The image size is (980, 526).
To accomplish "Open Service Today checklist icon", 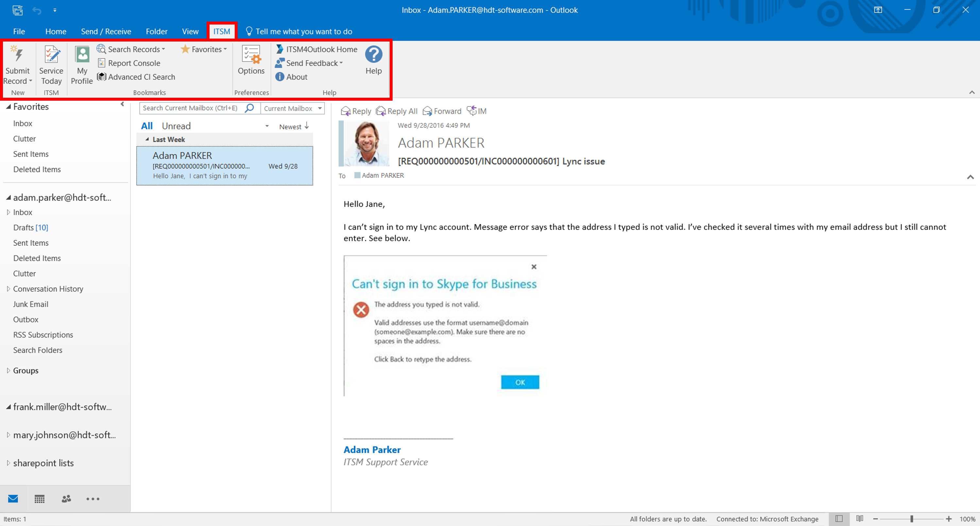I will [51, 54].
